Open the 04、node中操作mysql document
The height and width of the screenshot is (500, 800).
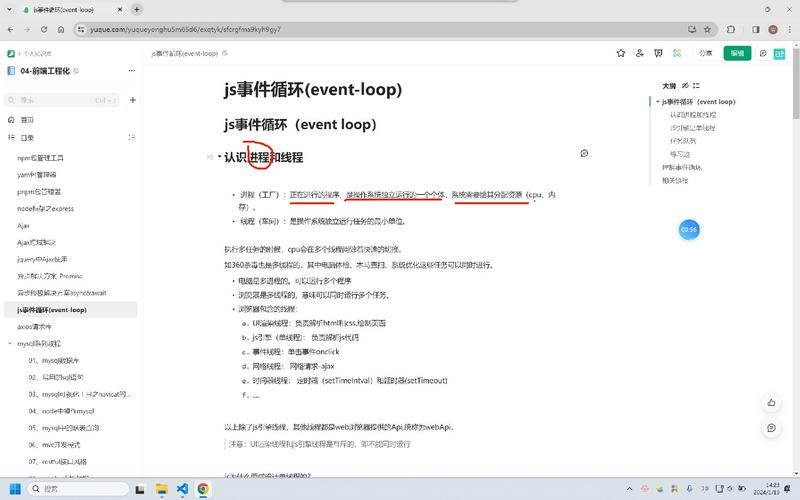click(x=61, y=411)
